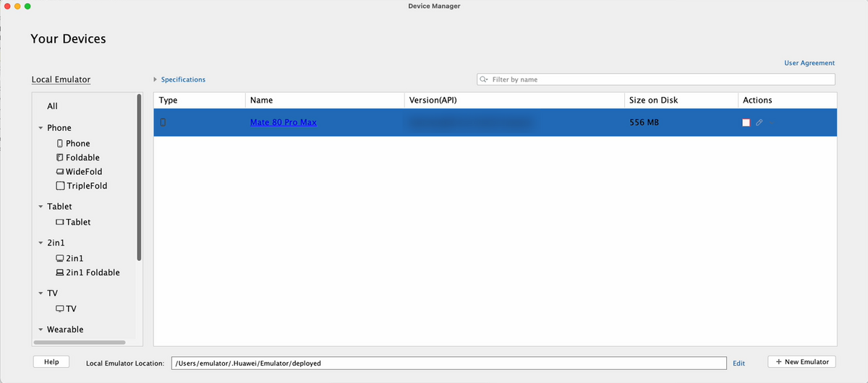
Task: Switch to the Local Emulator tab
Action: (61, 79)
